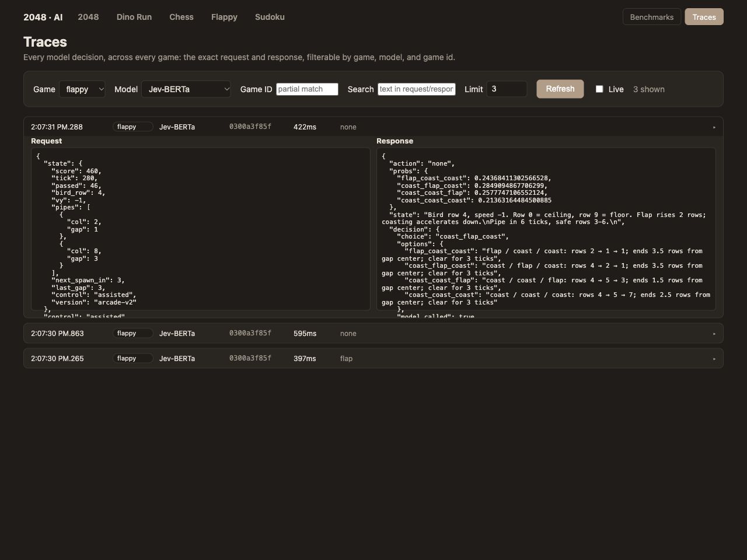Click the 397ms latency value
This screenshot has height=560, width=747.
coord(305,358)
